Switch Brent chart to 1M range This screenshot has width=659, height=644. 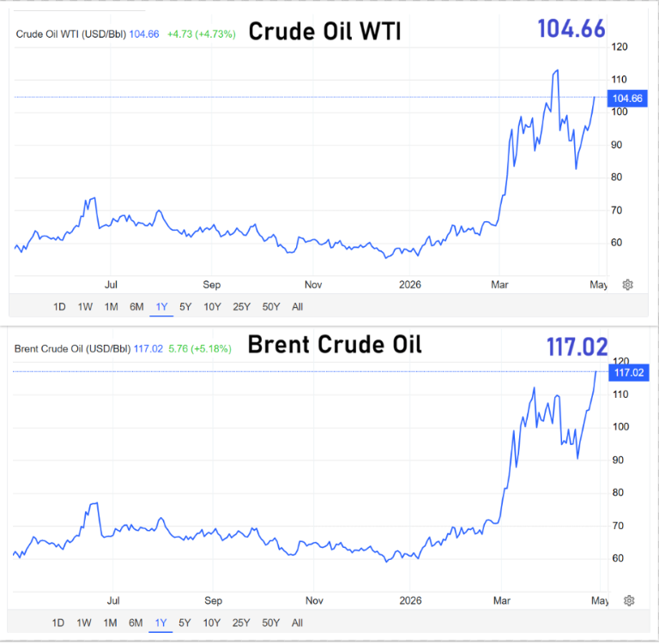(111, 623)
